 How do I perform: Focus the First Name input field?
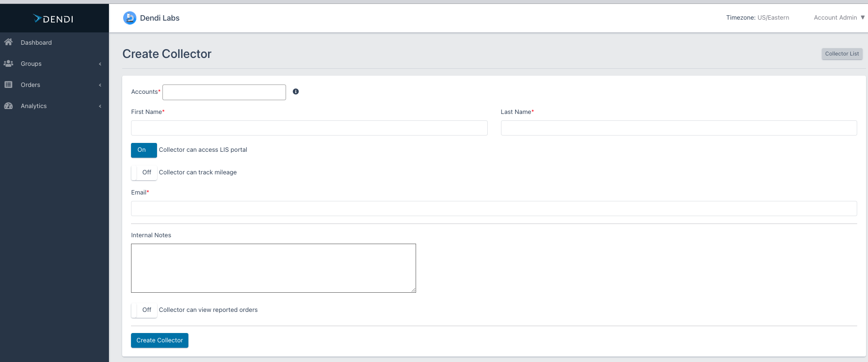click(x=309, y=128)
